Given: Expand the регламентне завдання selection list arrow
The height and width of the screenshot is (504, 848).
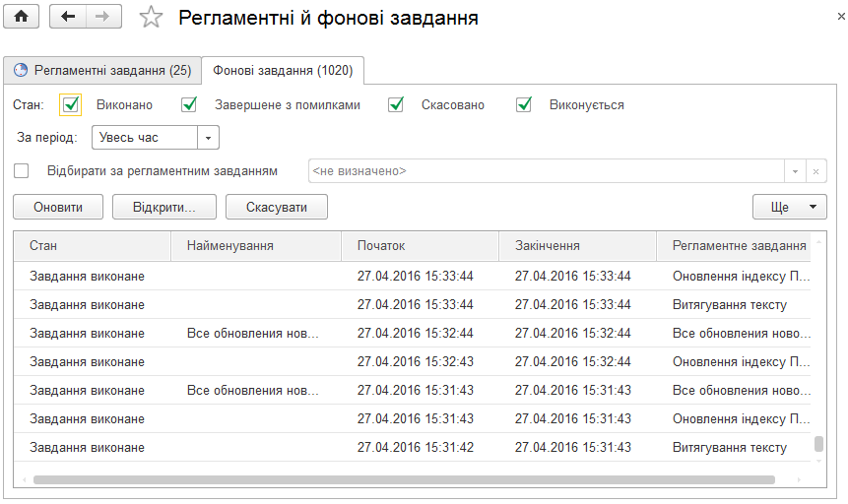Looking at the screenshot, I should tap(795, 171).
